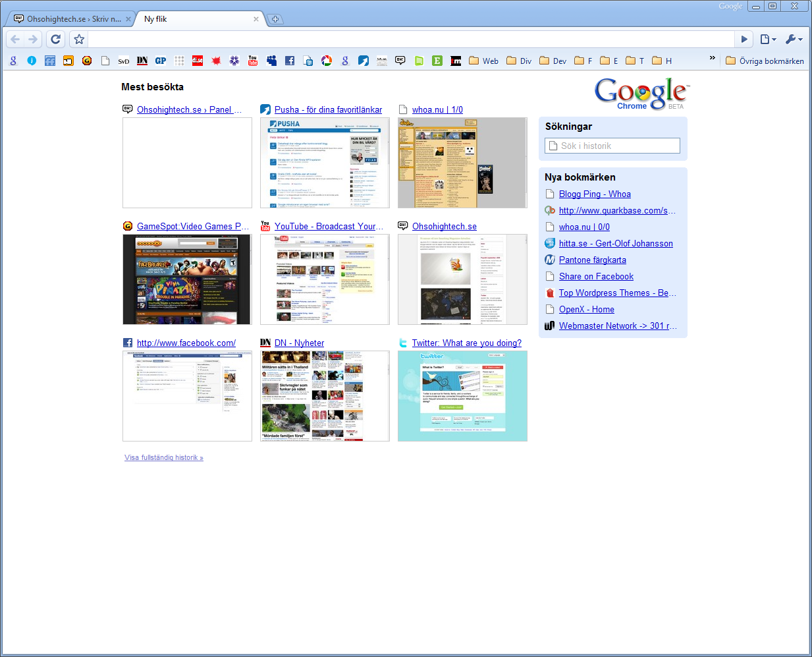This screenshot has height=657, width=812.
Task: Expand the Div bookmarks folder
Action: tap(519, 61)
